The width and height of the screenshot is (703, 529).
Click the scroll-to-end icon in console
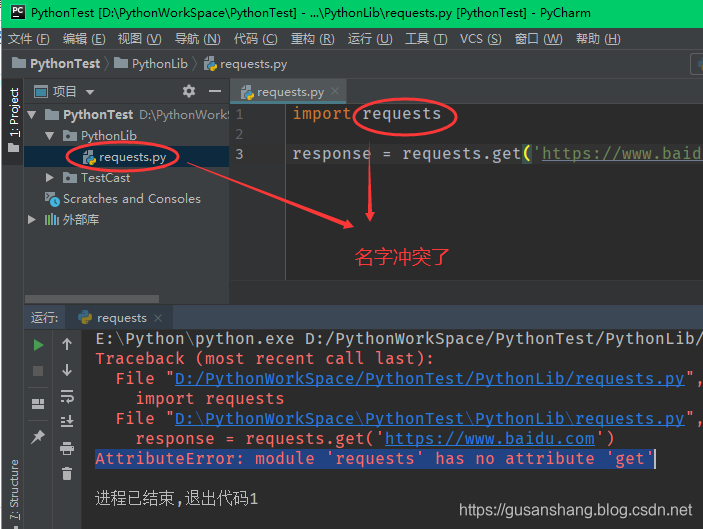click(67, 421)
